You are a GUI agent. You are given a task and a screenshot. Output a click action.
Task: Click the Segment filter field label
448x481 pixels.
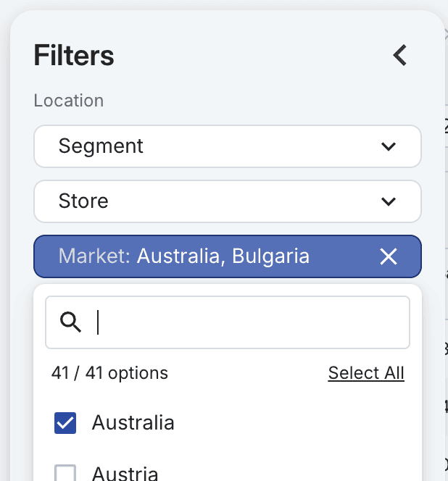[x=101, y=146]
